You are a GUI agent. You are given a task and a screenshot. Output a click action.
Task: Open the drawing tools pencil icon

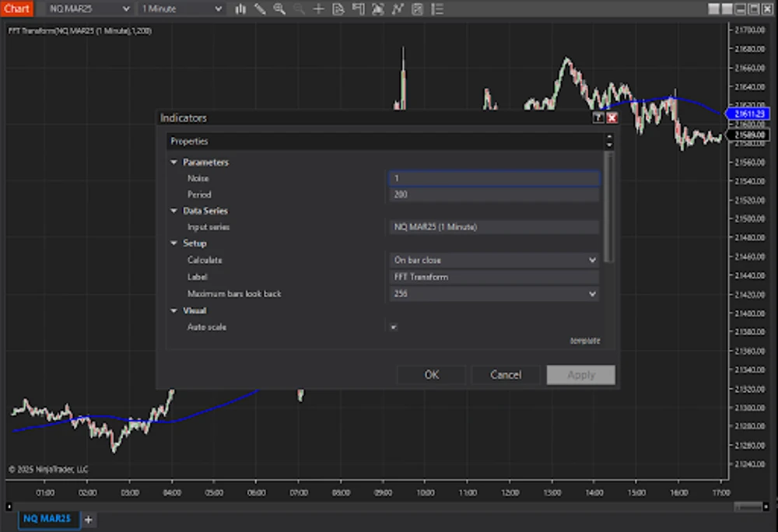click(x=260, y=9)
